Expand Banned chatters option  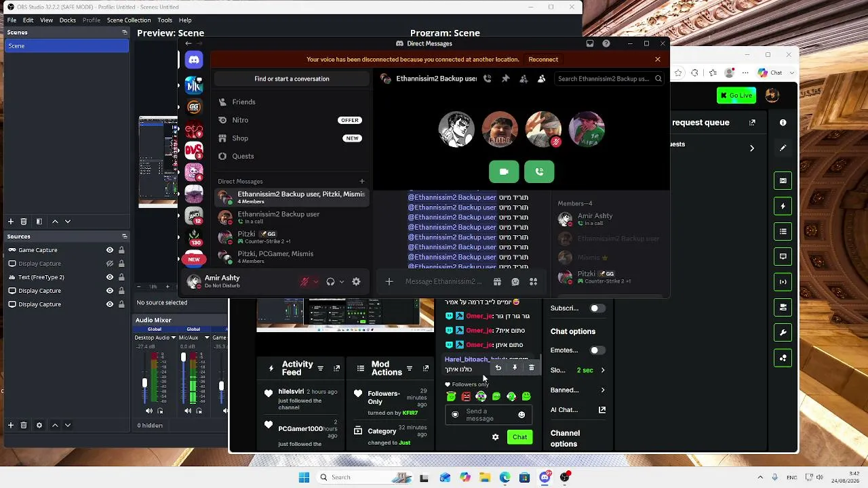coord(602,390)
